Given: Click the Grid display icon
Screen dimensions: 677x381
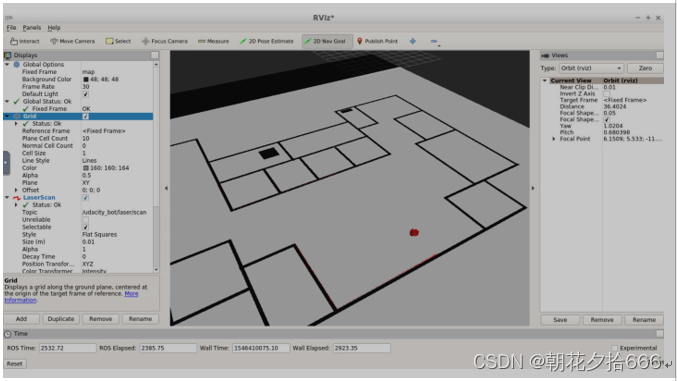Looking at the screenshot, I should coord(17,116).
